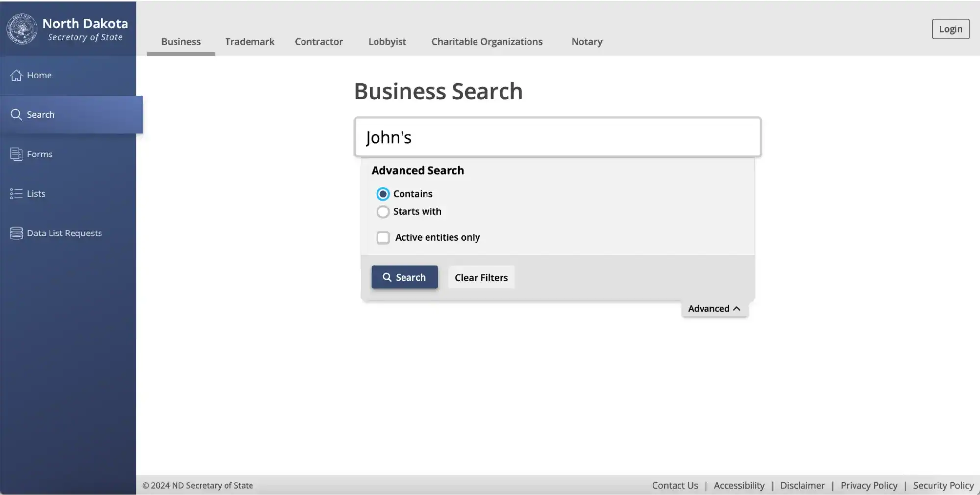Screen dimensions: 980x495
Task: Open the Contact Us footer link
Action: (x=675, y=485)
